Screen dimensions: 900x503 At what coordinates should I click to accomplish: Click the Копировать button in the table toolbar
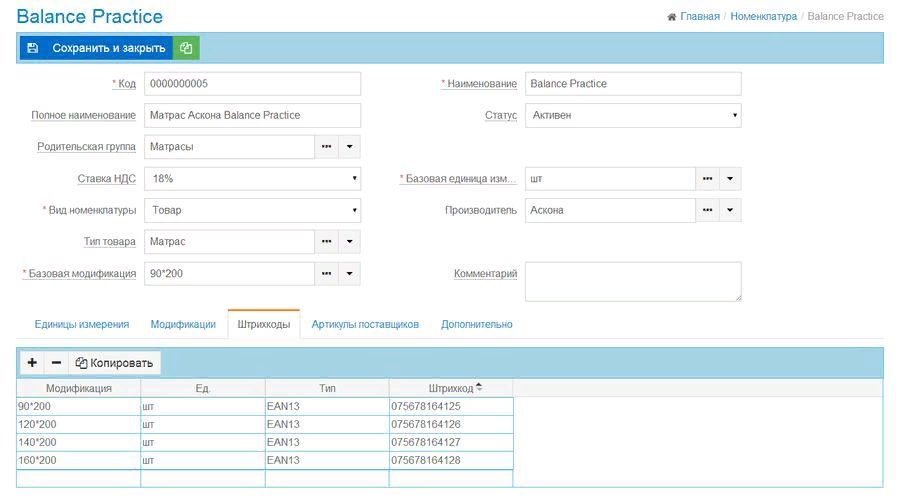[115, 363]
